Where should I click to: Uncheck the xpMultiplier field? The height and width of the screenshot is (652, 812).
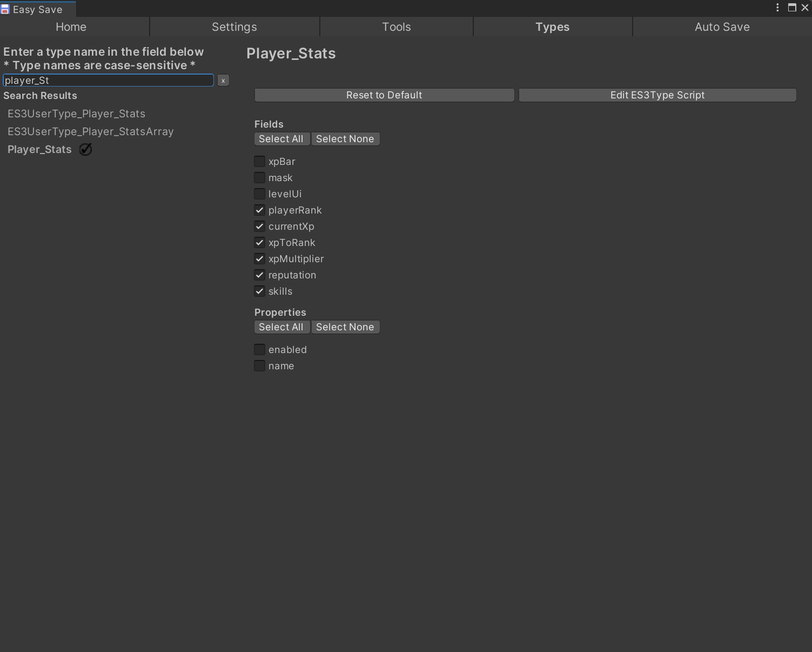coord(259,258)
